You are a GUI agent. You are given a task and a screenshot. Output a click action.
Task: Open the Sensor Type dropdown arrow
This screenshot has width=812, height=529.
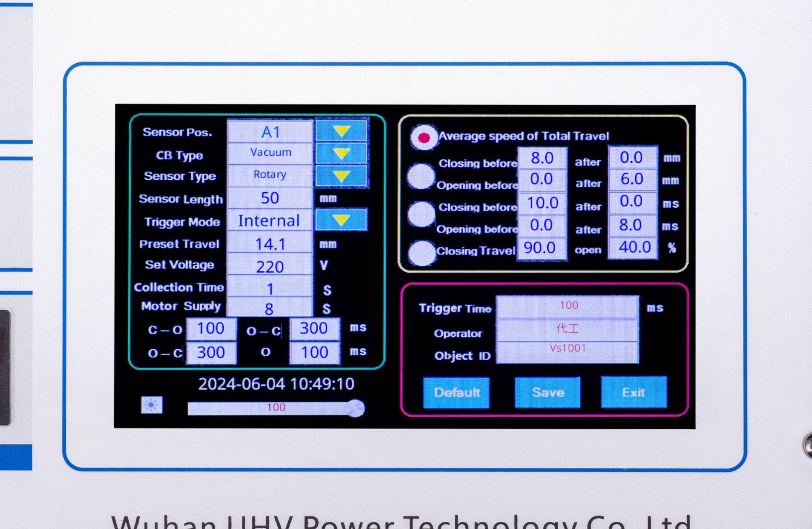341,176
